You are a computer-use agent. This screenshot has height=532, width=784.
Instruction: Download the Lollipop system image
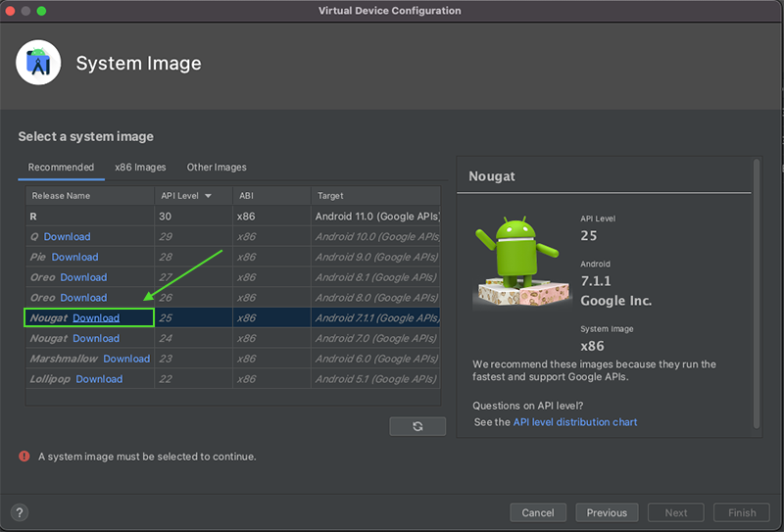tap(99, 379)
